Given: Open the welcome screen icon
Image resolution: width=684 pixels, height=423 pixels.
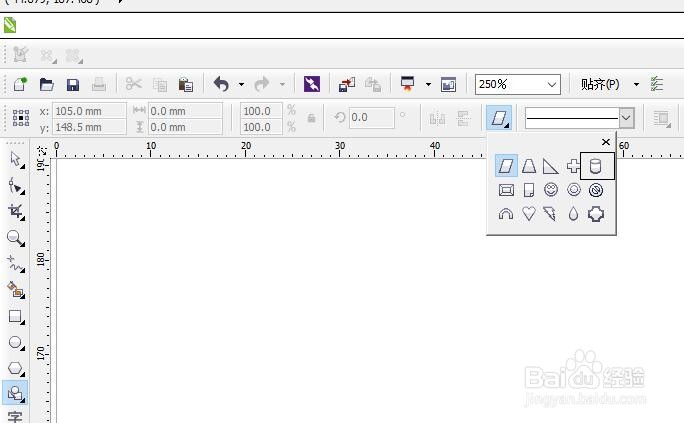Looking at the screenshot, I should pyautogui.click(x=448, y=84).
